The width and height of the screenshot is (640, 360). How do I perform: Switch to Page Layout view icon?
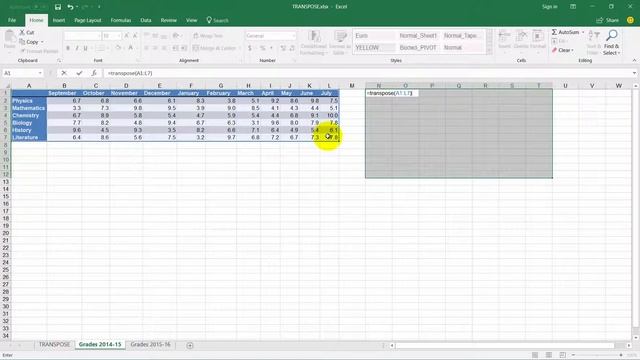coord(549,355)
